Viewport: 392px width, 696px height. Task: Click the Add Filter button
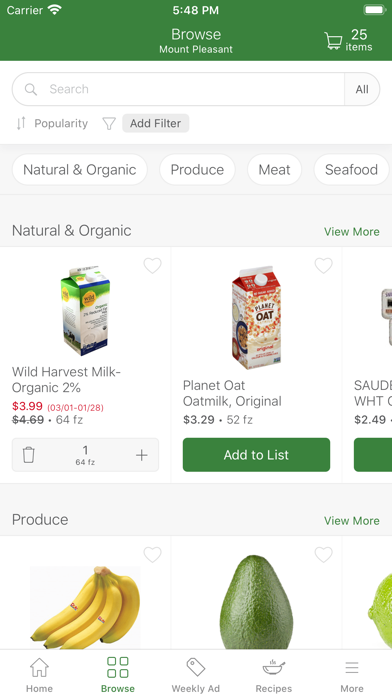pos(155,123)
